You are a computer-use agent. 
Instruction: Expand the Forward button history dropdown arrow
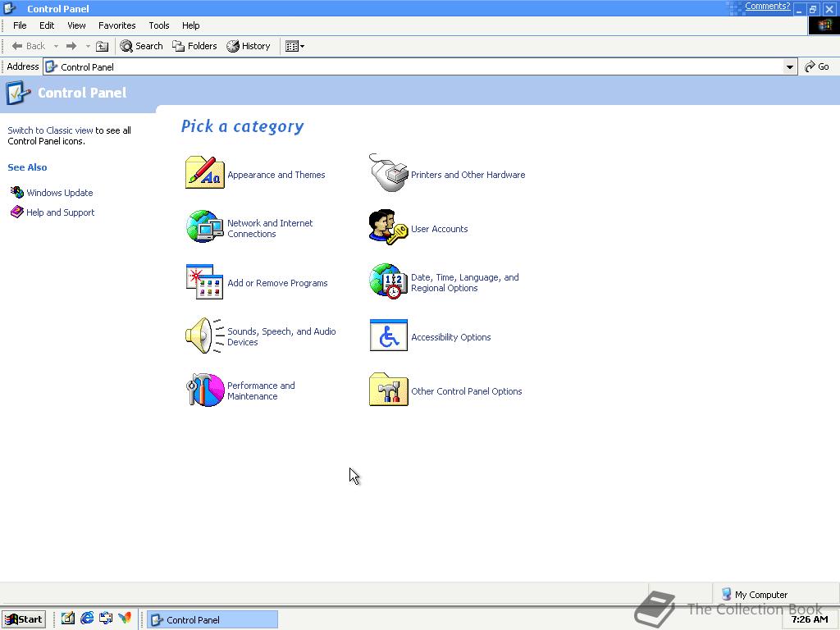[88, 47]
